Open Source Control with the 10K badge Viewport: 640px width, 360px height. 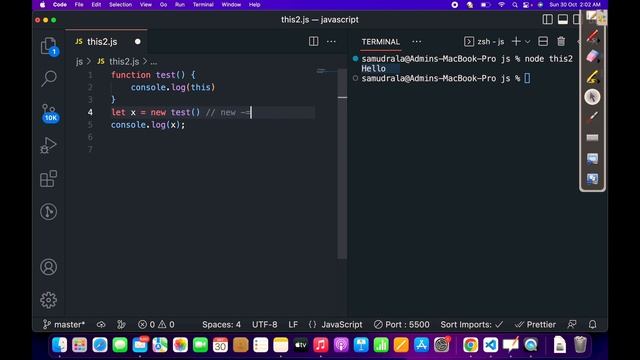click(x=49, y=113)
